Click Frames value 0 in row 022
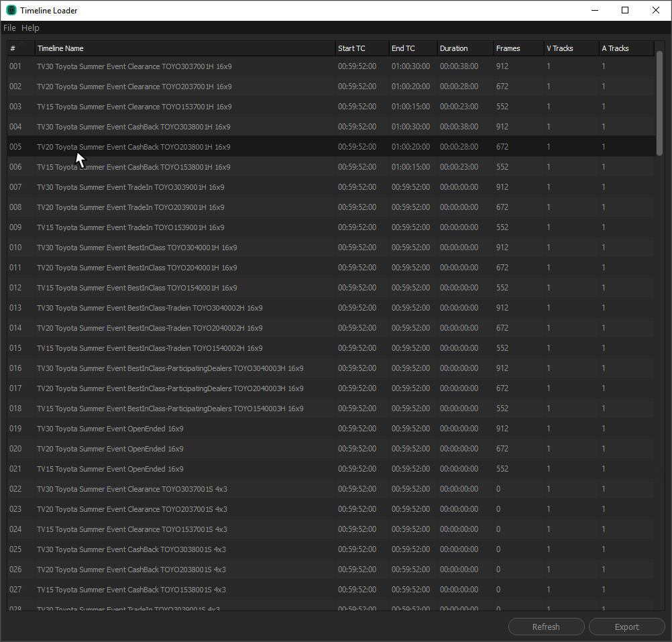Viewport: 672px width, 642px height. (x=498, y=490)
